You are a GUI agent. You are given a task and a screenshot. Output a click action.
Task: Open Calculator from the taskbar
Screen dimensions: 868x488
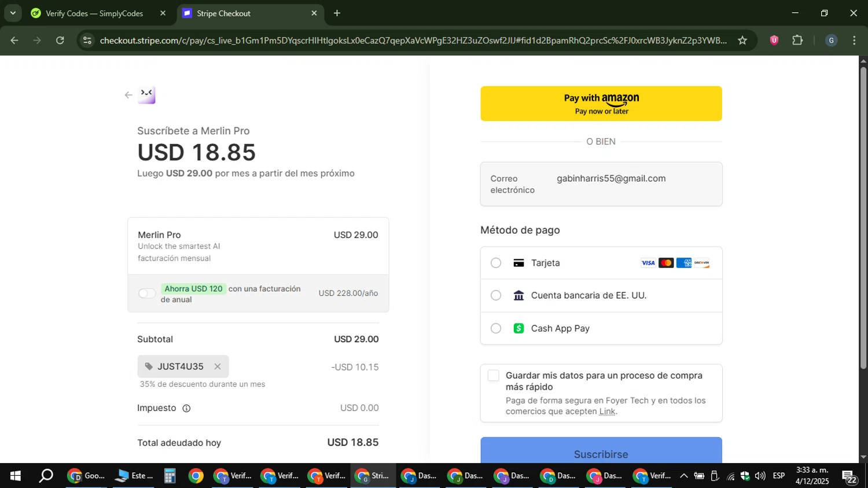(170, 476)
